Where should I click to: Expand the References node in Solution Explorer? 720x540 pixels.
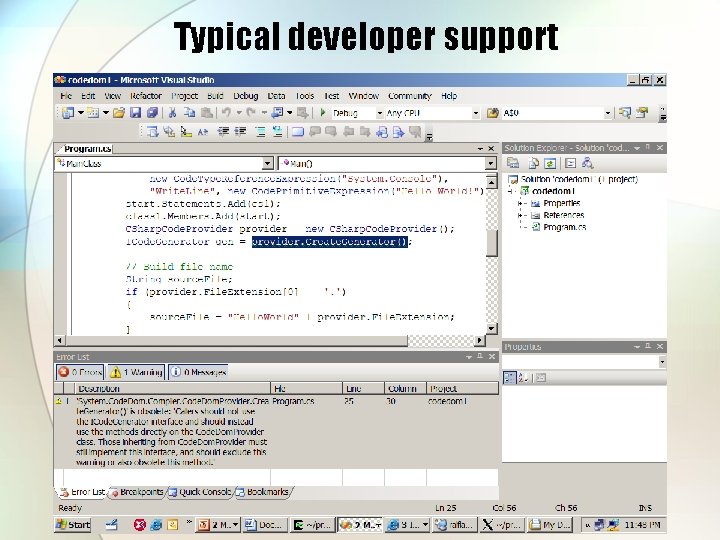click(x=520, y=215)
